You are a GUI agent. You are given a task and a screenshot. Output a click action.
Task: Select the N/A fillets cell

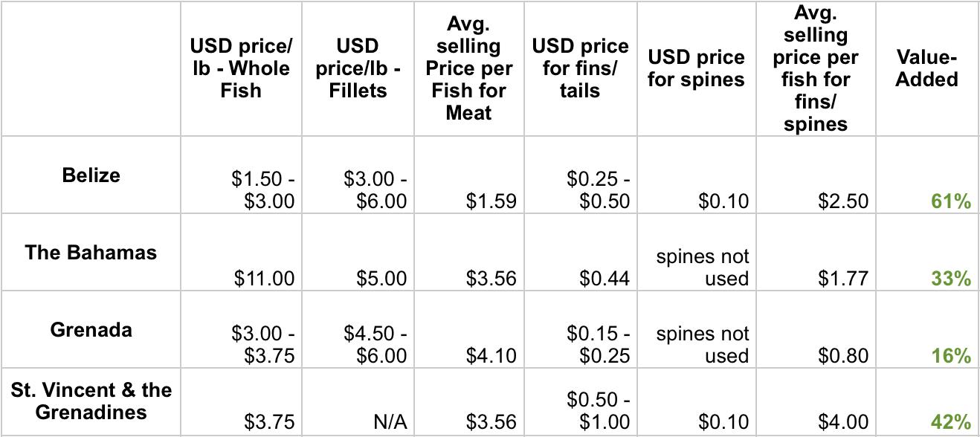pyautogui.click(x=389, y=422)
